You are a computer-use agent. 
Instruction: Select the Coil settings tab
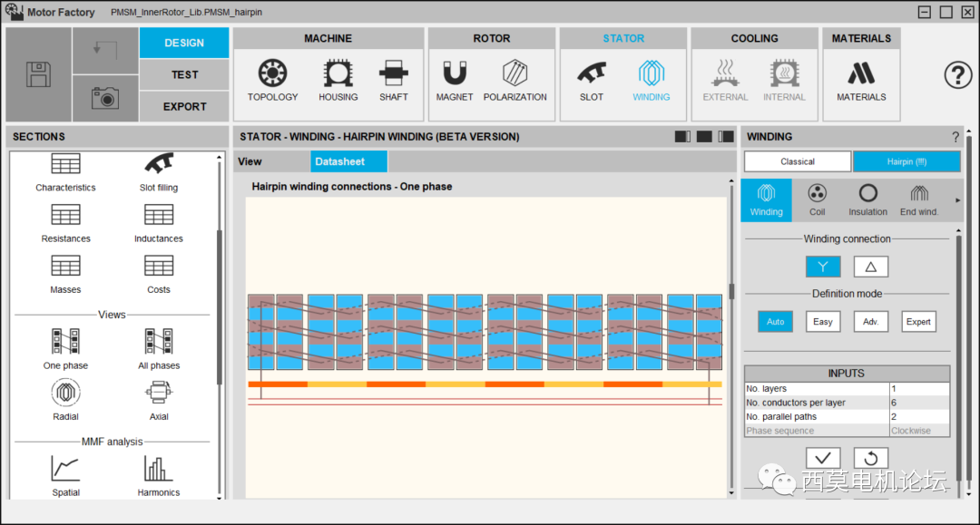817,199
